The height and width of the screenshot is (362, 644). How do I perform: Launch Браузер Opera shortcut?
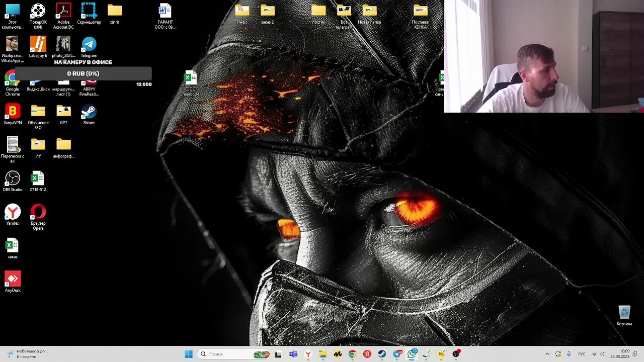38,217
